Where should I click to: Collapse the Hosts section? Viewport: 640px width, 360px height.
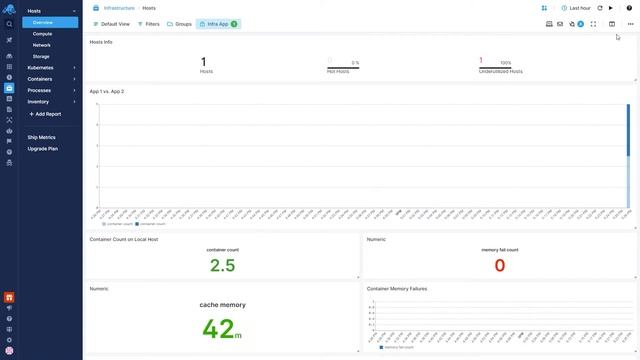pos(74,11)
